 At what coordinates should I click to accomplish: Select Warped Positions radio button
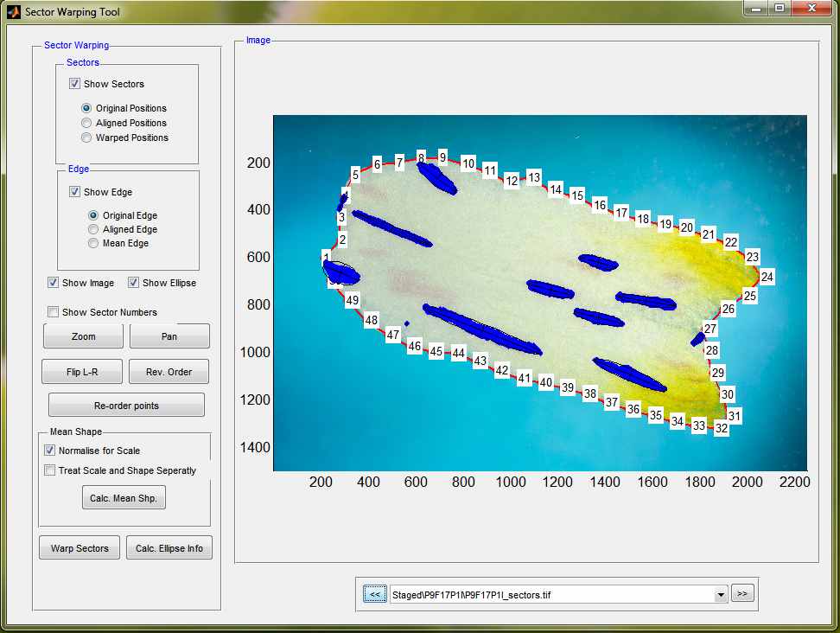pyautogui.click(x=86, y=137)
